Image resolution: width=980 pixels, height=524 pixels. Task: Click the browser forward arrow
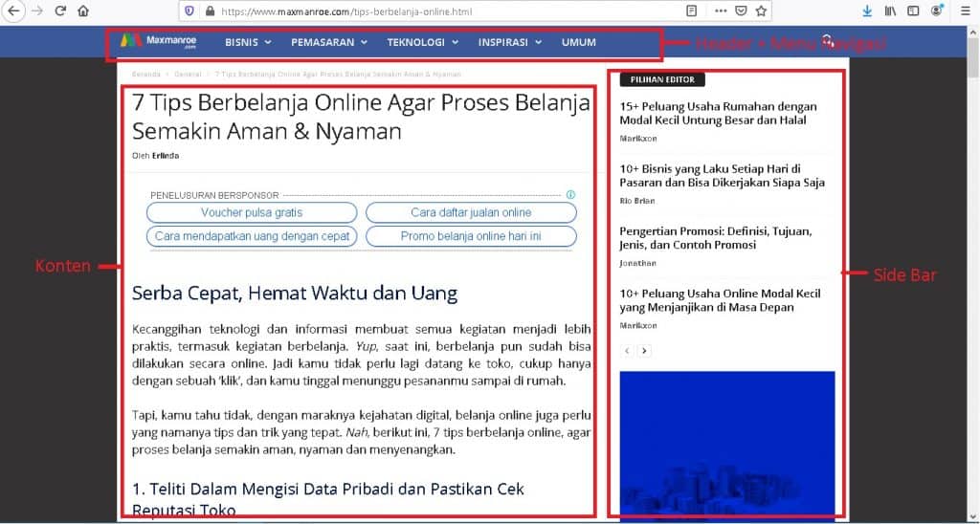pos(37,11)
